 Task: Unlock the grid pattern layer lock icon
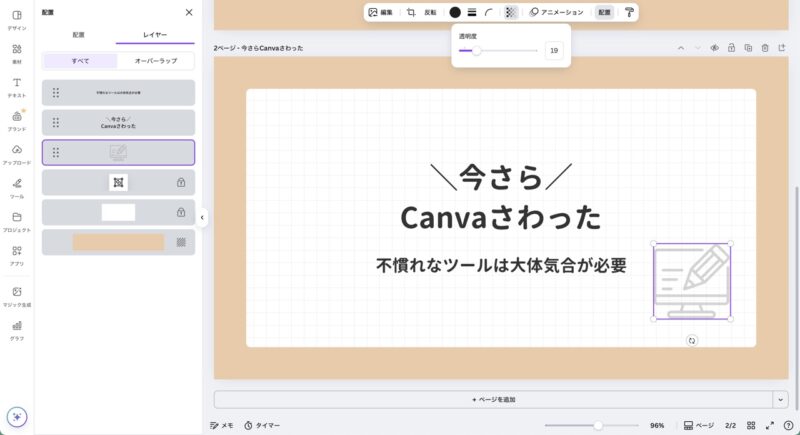click(x=181, y=183)
